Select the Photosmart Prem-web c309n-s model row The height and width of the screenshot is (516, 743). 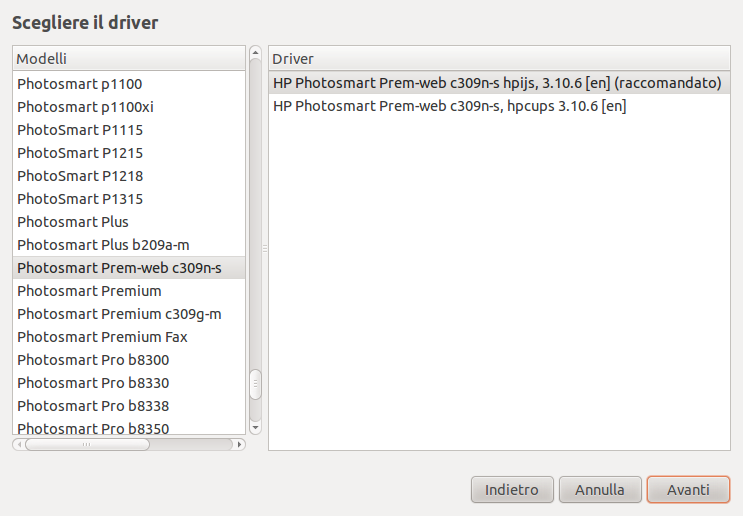[129, 268]
